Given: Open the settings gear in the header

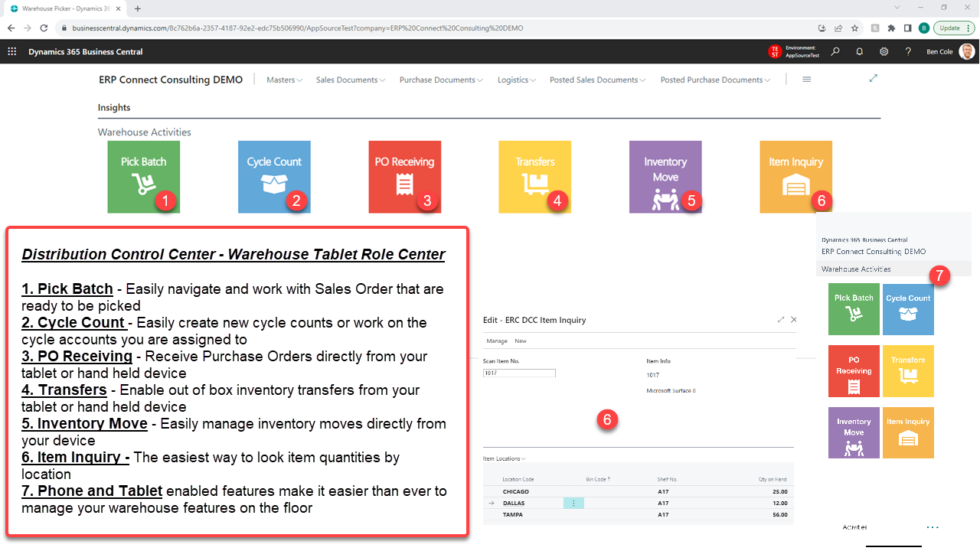Looking at the screenshot, I should point(884,51).
